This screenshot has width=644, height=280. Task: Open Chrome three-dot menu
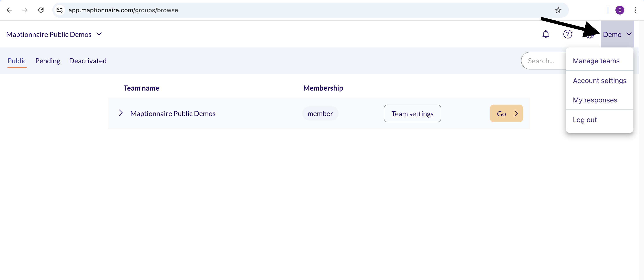click(x=635, y=10)
